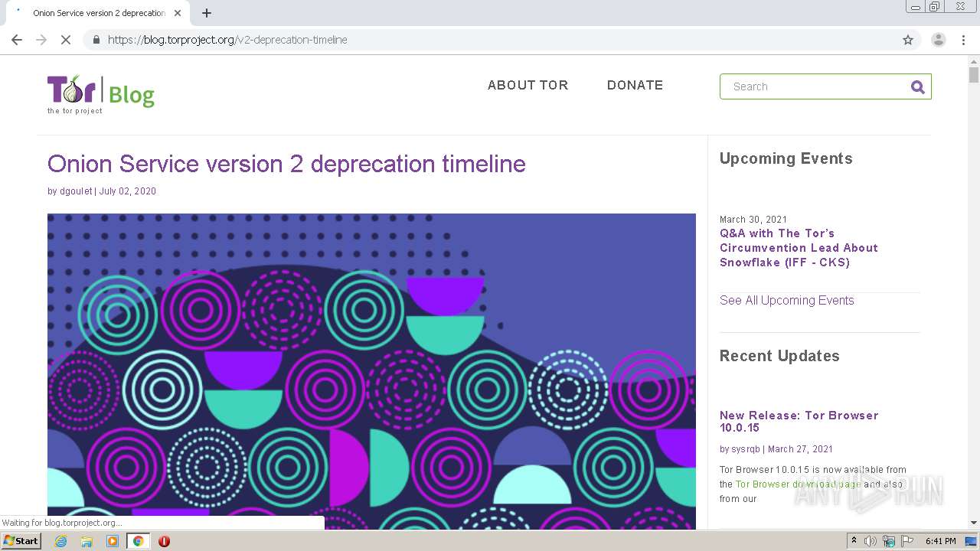980x551 pixels.
Task: Click author sysrqb link
Action: click(746, 449)
